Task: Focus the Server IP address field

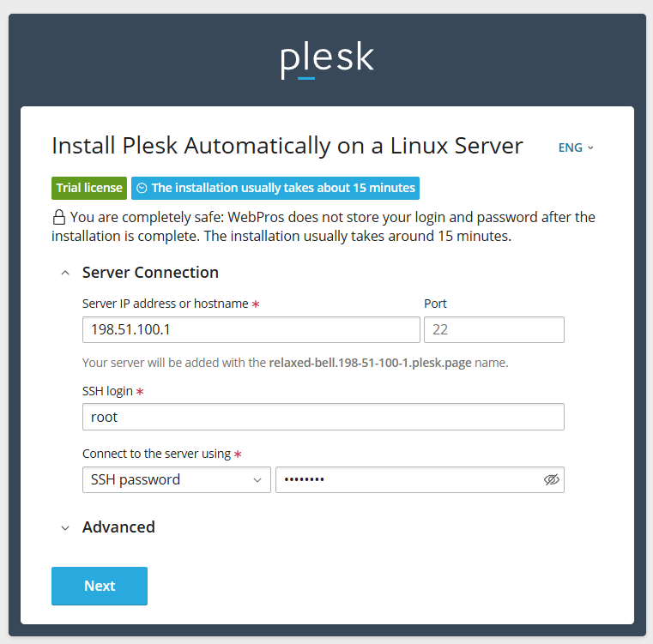Action: point(251,330)
